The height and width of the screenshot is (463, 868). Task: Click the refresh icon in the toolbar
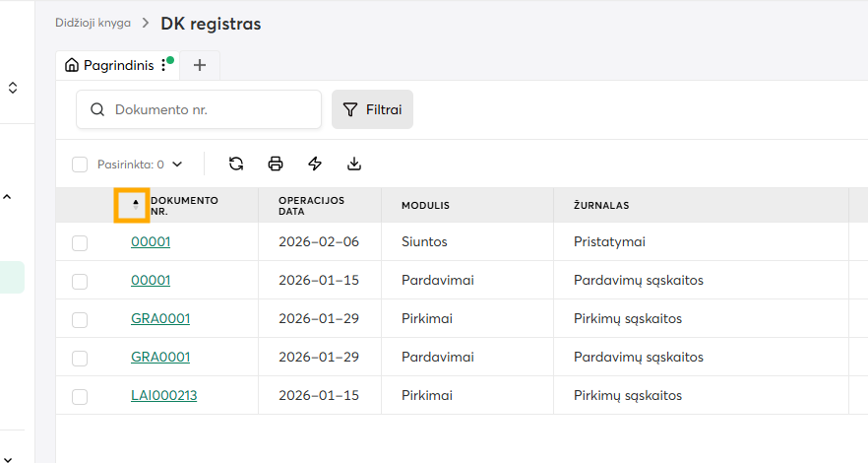(236, 164)
